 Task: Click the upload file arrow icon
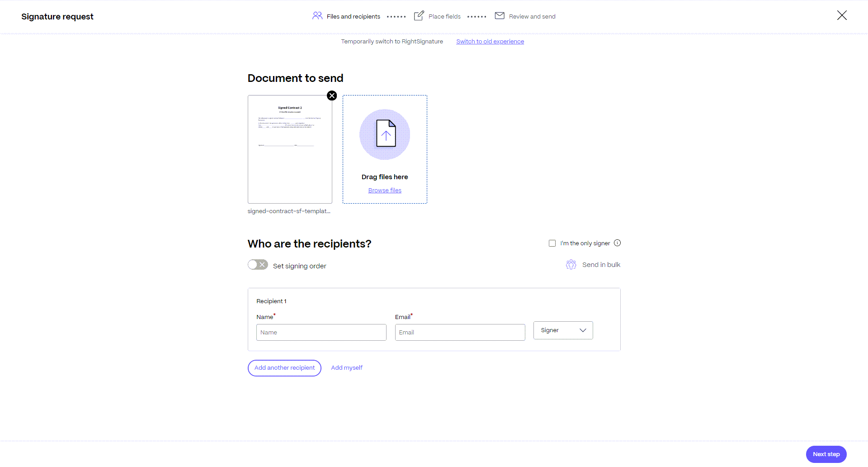tap(386, 133)
